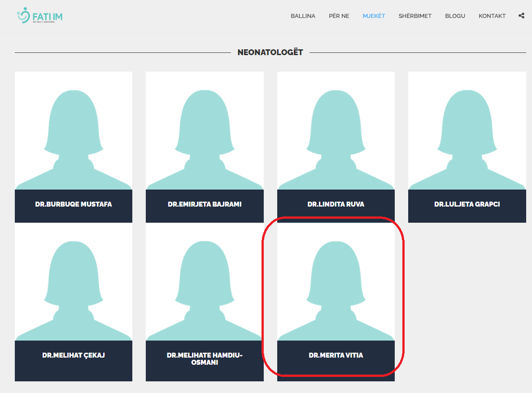Viewport: 532px width, 393px height.
Task: Open the DR.EMIRJETA BAJRAMI name link
Action: (205, 204)
